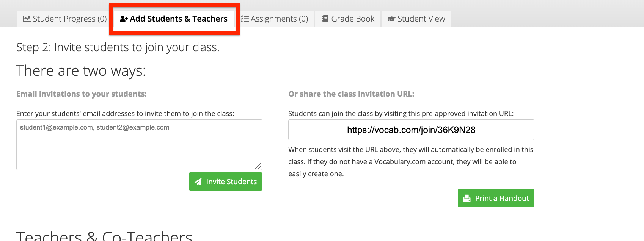Switch to the Grade Book tab
This screenshot has width=644, height=241.
coord(347,18)
